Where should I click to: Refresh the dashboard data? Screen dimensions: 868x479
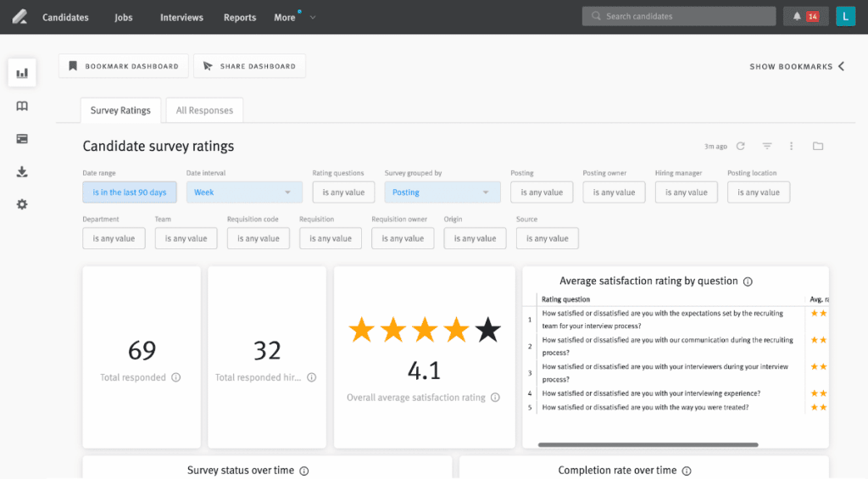(x=740, y=146)
